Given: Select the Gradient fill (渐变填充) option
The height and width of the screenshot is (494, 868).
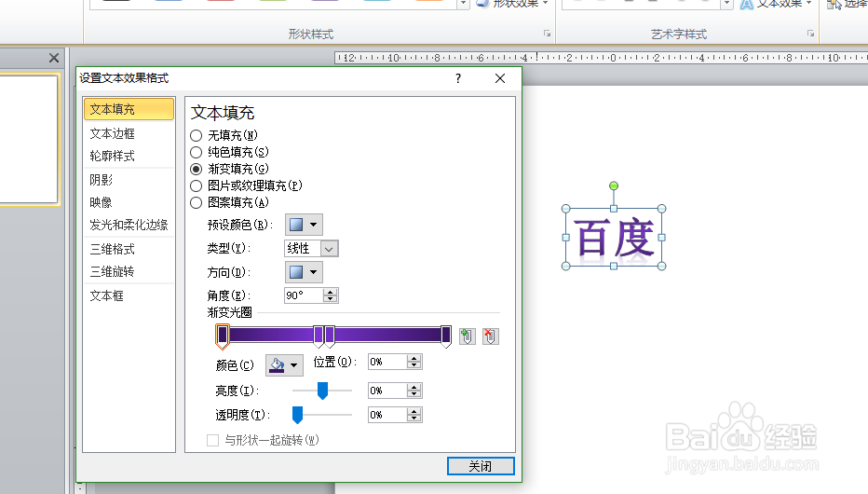Looking at the screenshot, I should click(x=196, y=169).
